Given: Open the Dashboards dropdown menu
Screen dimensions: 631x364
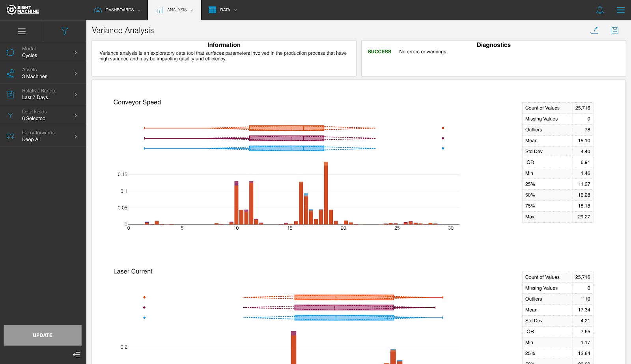Looking at the screenshot, I should (117, 10).
